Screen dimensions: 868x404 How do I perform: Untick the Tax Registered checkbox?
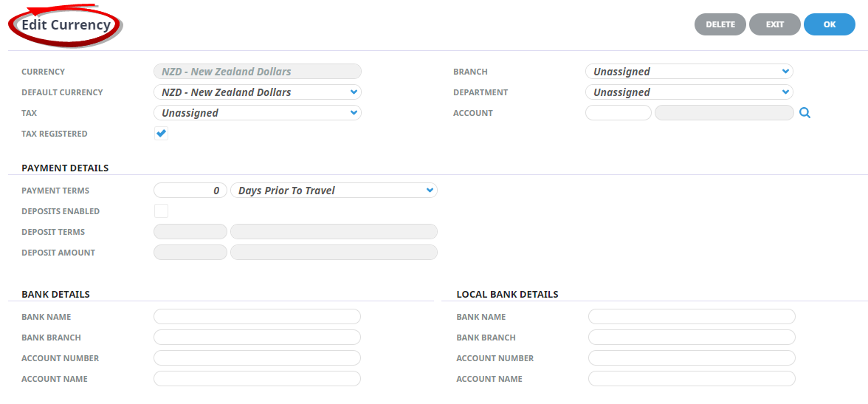click(x=161, y=134)
